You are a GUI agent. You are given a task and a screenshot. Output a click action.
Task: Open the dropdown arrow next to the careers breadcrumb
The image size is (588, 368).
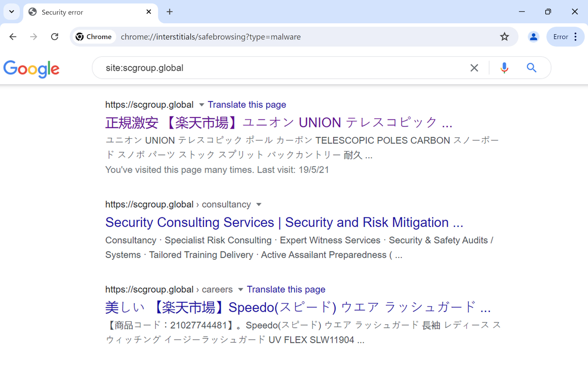[x=240, y=290]
